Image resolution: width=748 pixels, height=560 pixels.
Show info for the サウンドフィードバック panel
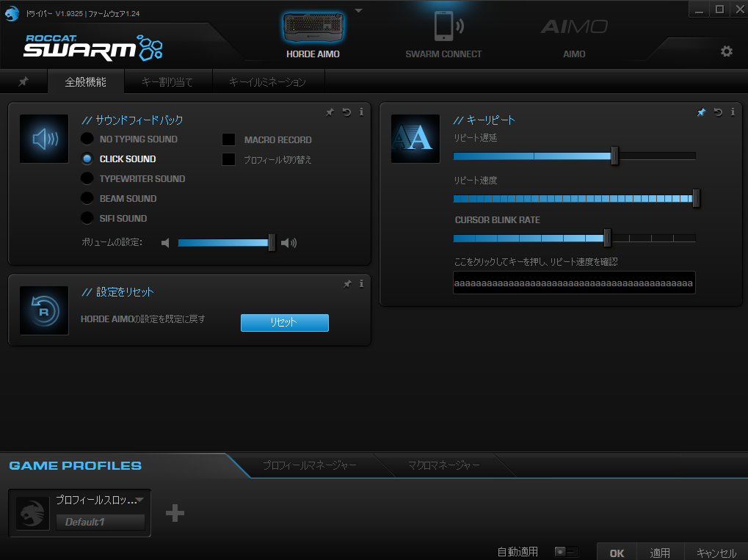361,112
